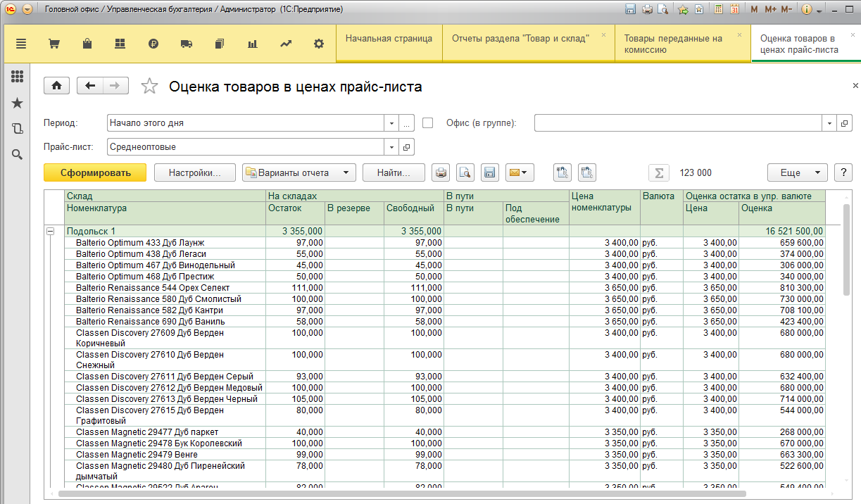Click the report's vertical scrollbar
Screen dimensions: 861x504
click(847, 249)
